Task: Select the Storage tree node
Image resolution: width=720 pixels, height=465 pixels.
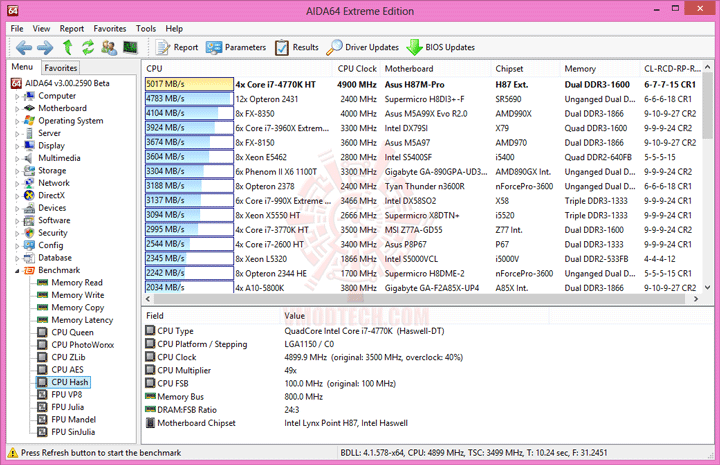Action: [52, 170]
